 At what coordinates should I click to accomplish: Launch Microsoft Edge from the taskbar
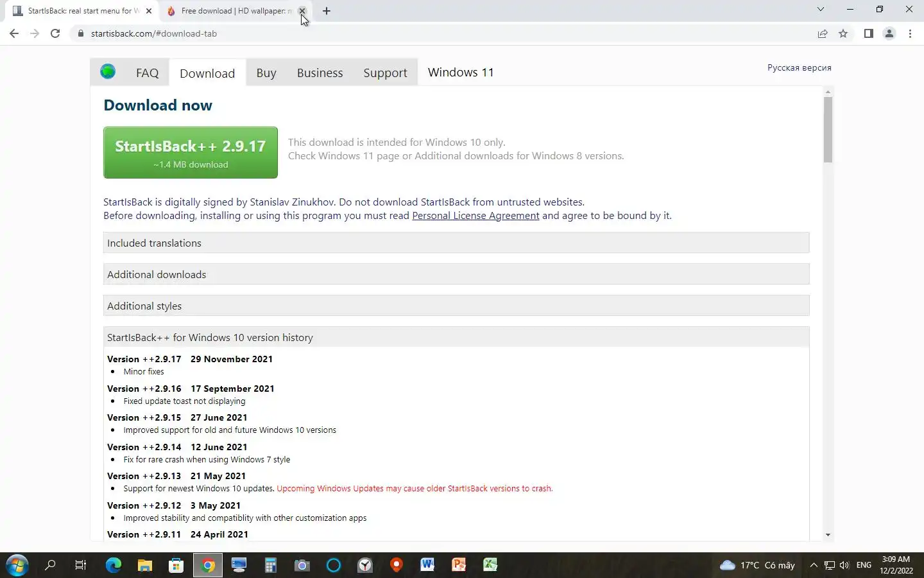[x=113, y=565]
